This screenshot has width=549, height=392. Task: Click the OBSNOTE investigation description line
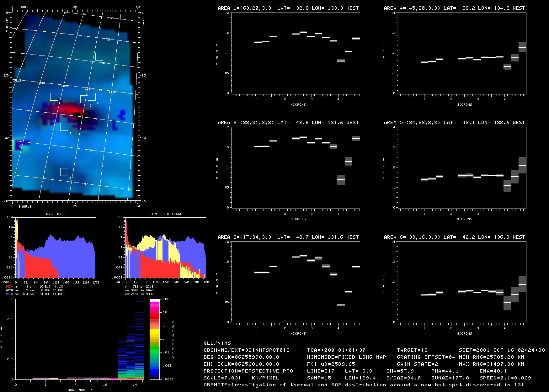364,385
